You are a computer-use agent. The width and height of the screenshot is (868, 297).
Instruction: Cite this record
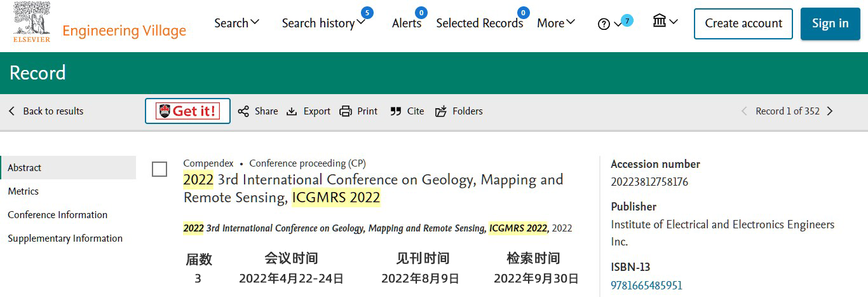[x=407, y=111]
